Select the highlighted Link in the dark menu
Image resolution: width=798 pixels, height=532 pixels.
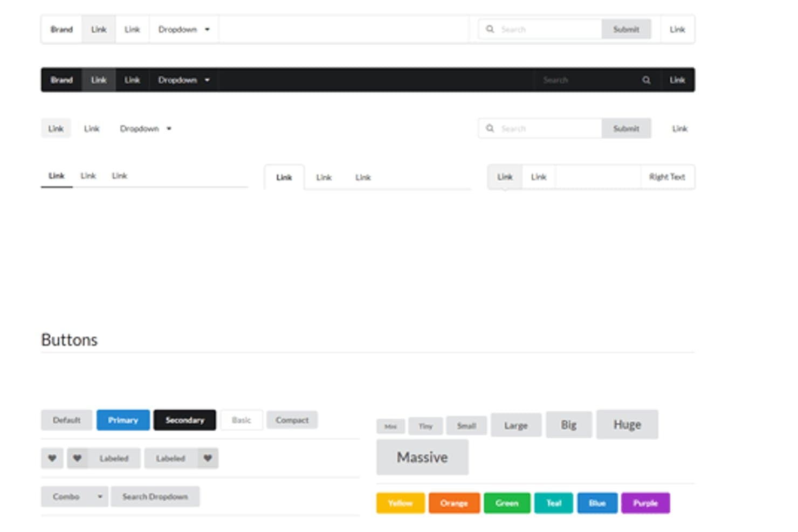point(99,80)
